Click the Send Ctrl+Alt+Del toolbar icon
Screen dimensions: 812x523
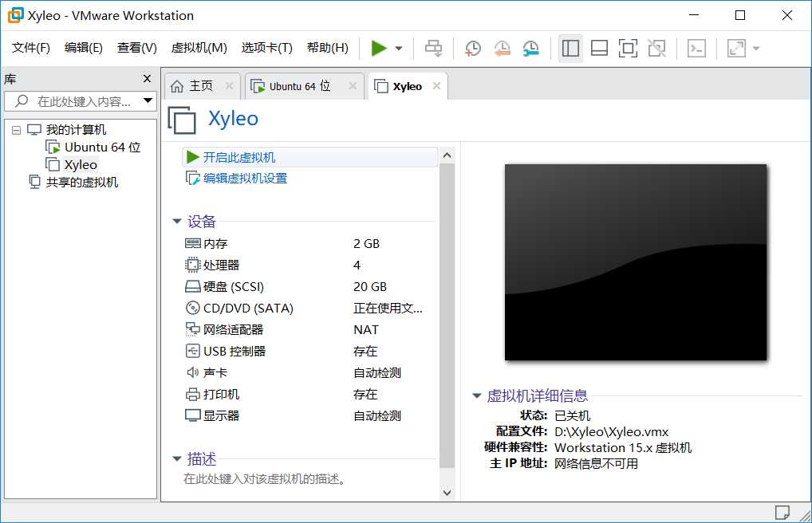tap(433, 48)
